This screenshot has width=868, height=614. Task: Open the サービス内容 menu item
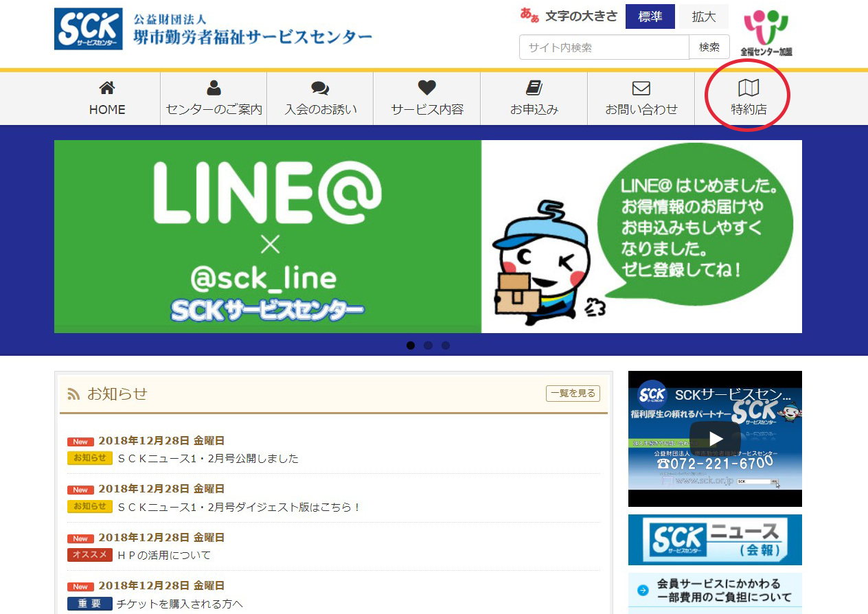click(427, 99)
